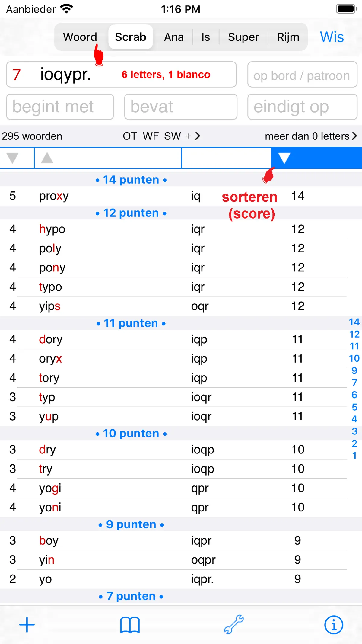Focus the 'op bord / patroon' field
The image size is (362, 644).
click(303, 75)
